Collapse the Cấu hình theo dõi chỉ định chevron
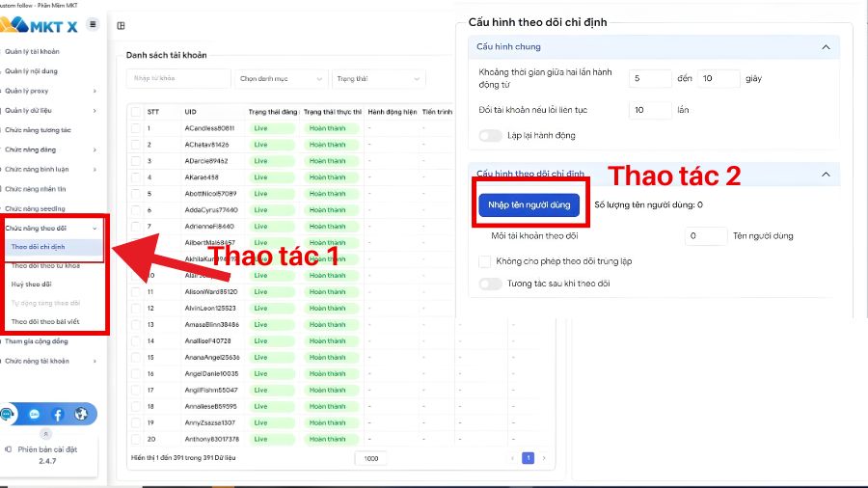This screenshot has width=868, height=488. tap(826, 175)
